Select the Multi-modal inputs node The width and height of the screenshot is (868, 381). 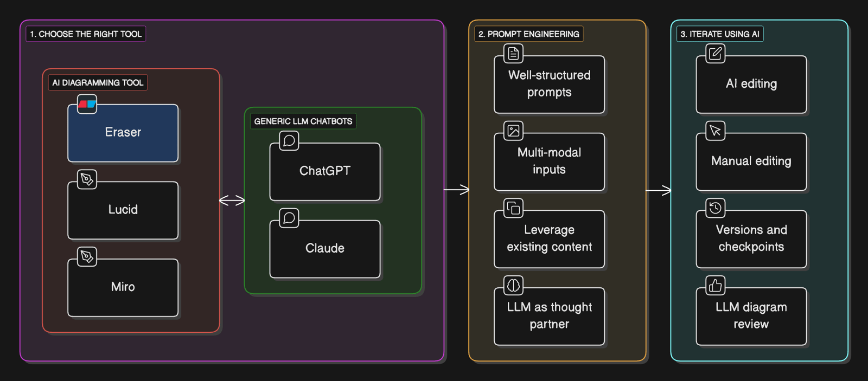coord(550,162)
